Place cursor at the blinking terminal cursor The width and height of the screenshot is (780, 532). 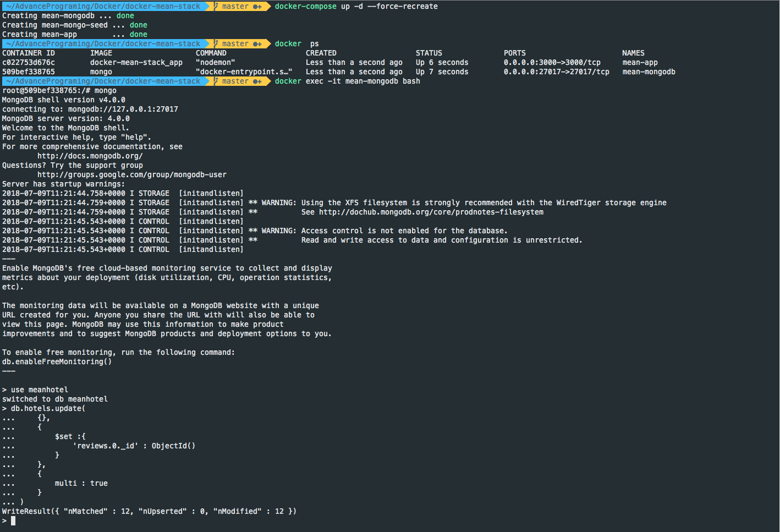click(13, 520)
